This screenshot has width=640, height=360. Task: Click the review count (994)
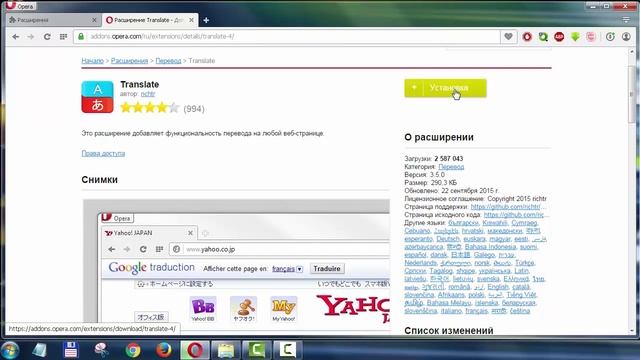[x=194, y=109]
